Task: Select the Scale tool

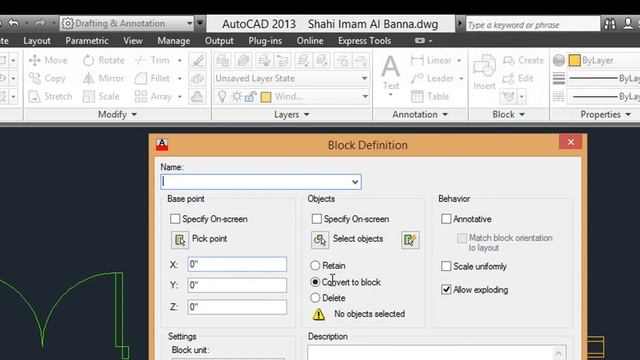Action: pos(101,96)
